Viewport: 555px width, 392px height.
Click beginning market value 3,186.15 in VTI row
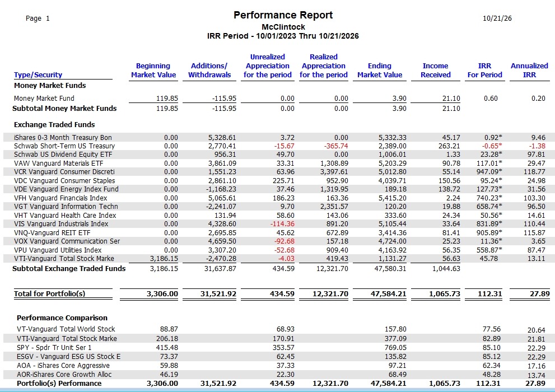click(x=164, y=258)
